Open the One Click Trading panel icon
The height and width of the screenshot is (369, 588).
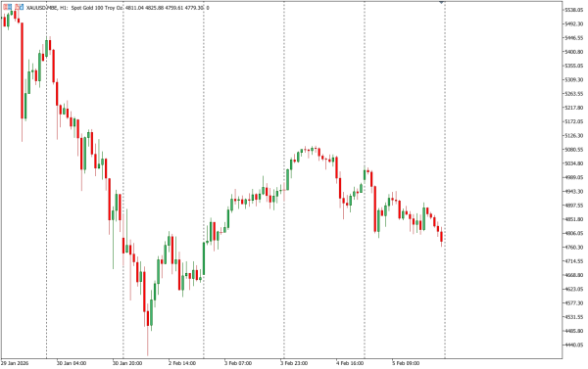coord(7,7)
